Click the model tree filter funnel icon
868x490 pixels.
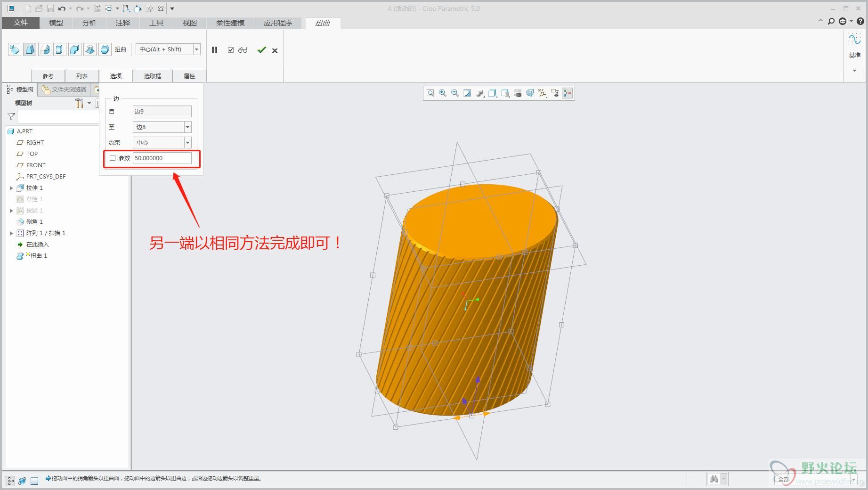[x=11, y=116]
